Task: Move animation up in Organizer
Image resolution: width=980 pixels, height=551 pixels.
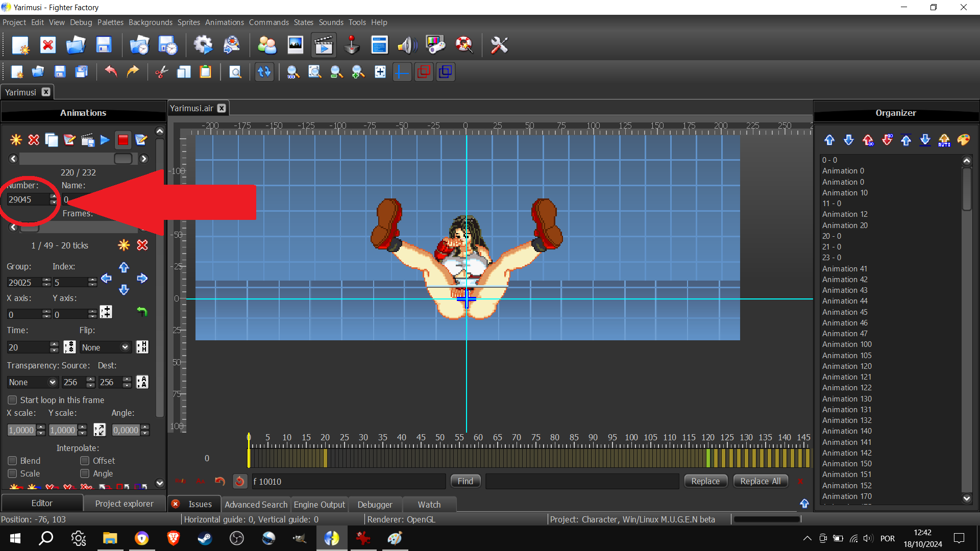Action: tap(829, 140)
